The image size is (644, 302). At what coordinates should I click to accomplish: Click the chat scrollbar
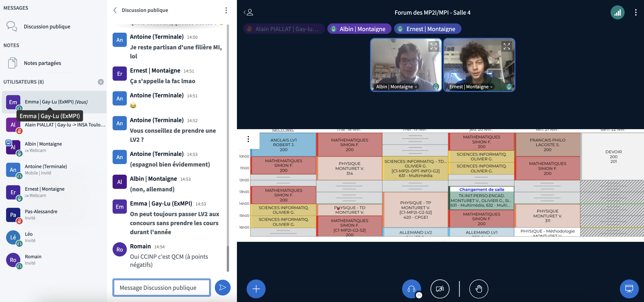227,259
